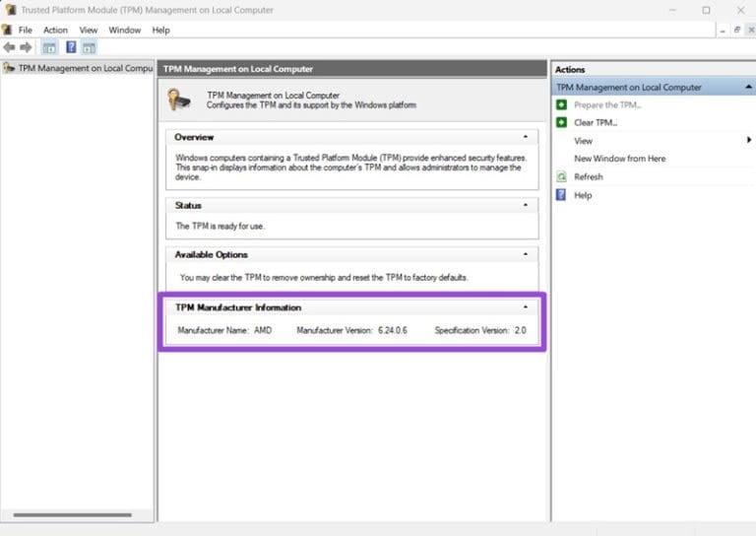Select Prepare the TPM action
Image resolution: width=756 pixels, height=536 pixels.
pos(607,104)
